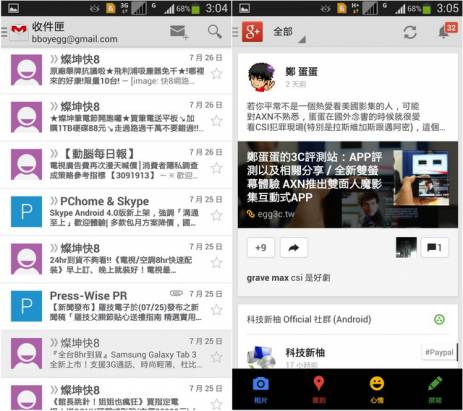Star the PChome & Skype email

pos(217,215)
